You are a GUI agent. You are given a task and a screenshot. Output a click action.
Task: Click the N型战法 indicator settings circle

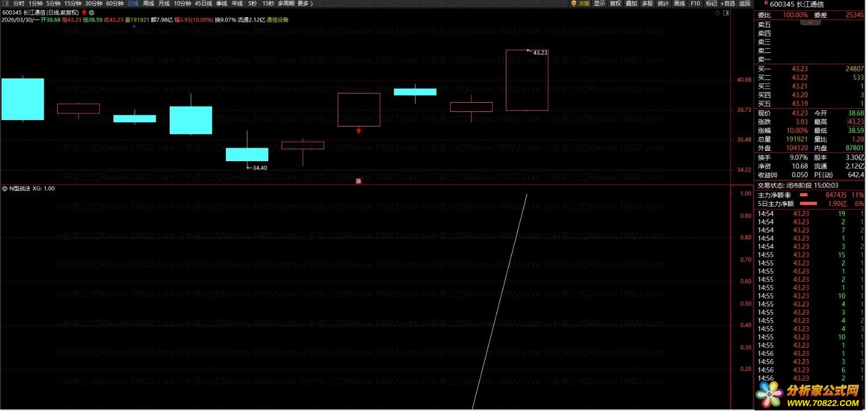pyautogui.click(x=5, y=189)
